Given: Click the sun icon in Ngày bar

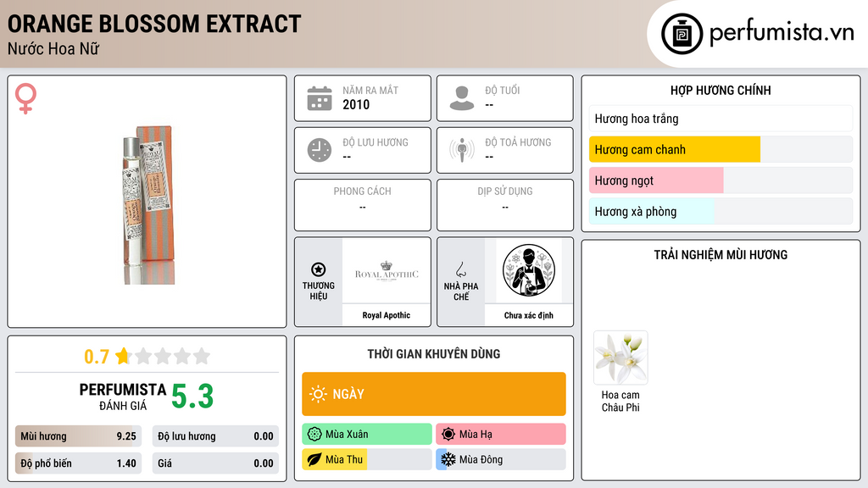Looking at the screenshot, I should click(x=318, y=394).
